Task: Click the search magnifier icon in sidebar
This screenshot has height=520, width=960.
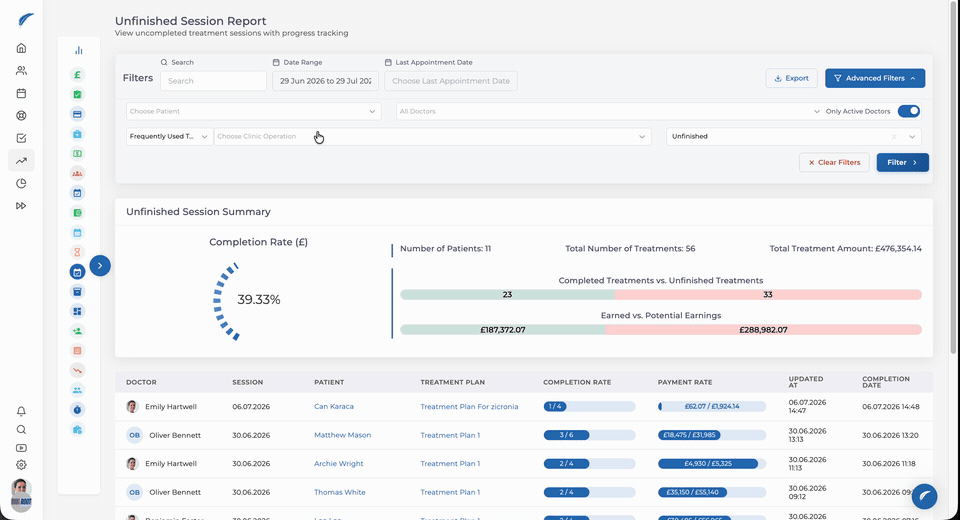Action: (21, 429)
